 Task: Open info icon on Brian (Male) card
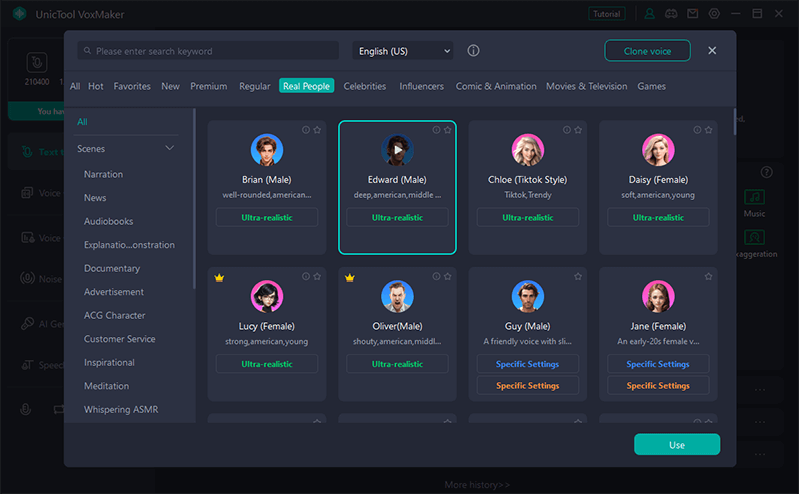[306, 130]
